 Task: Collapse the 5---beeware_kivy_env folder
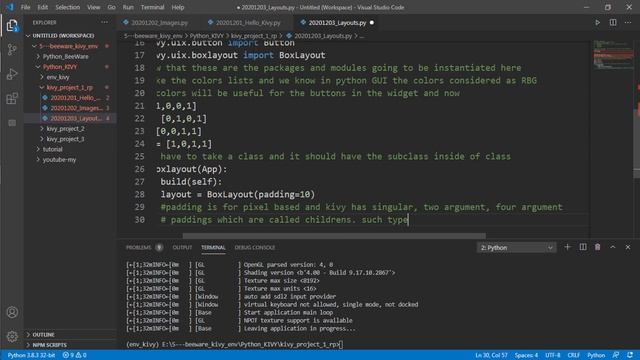tap(70, 46)
